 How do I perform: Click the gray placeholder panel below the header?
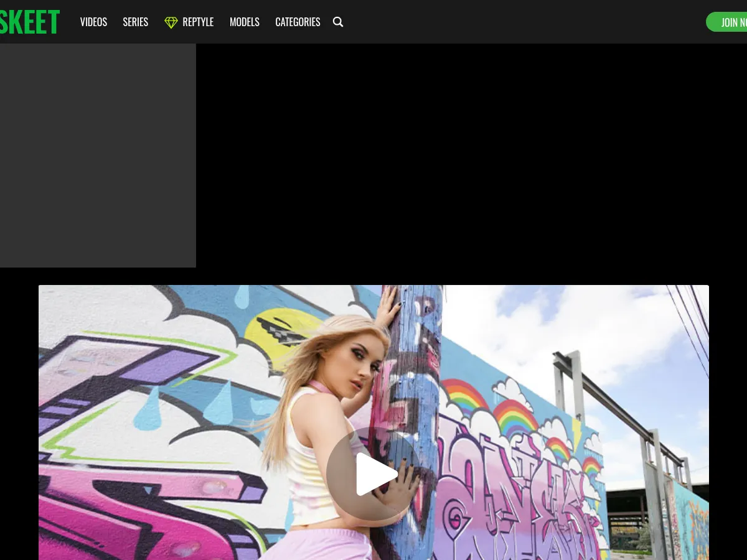(x=98, y=156)
